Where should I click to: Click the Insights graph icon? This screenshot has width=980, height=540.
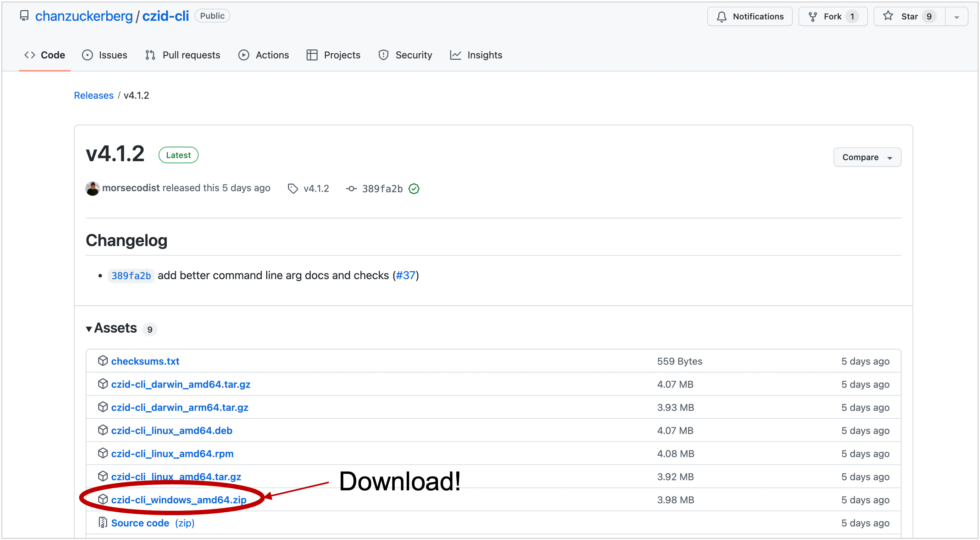[455, 55]
